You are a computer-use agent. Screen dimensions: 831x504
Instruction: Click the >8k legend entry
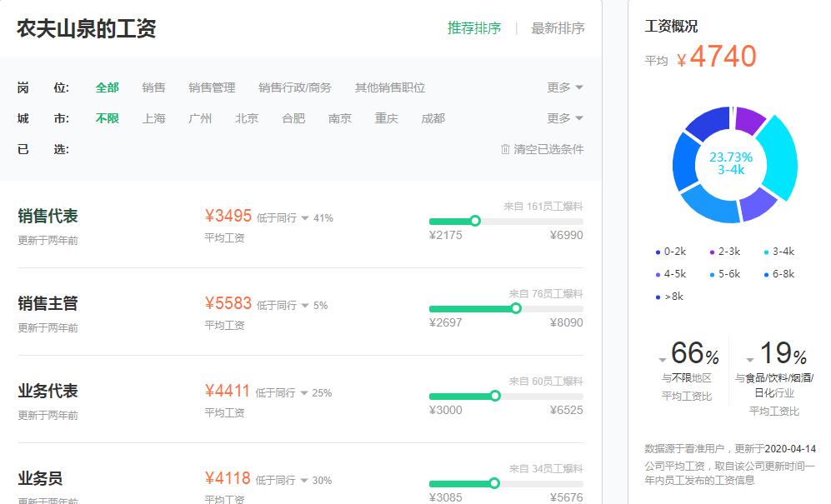click(x=669, y=297)
